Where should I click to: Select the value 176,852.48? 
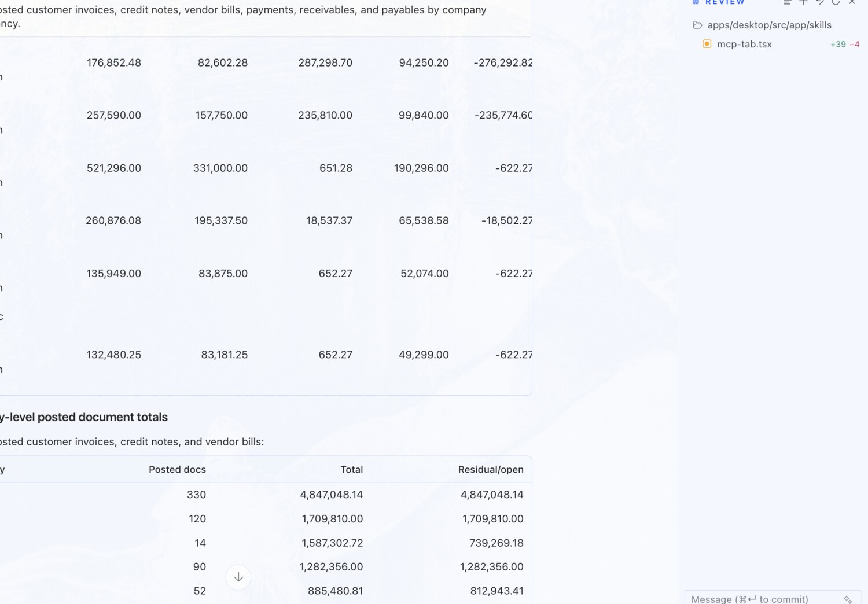(114, 62)
